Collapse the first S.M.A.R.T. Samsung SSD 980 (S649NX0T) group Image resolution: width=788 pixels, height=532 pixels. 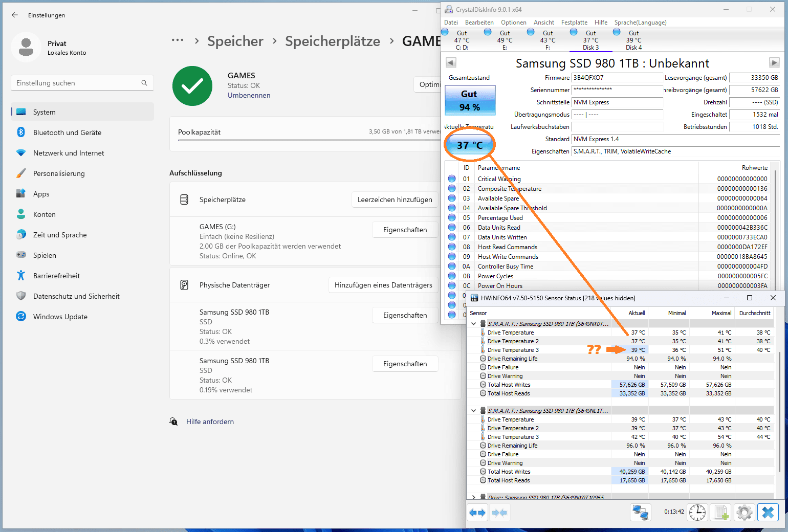474,323
